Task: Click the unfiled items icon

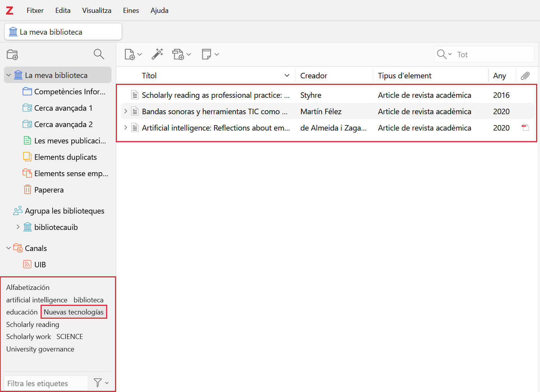Action: click(27, 173)
